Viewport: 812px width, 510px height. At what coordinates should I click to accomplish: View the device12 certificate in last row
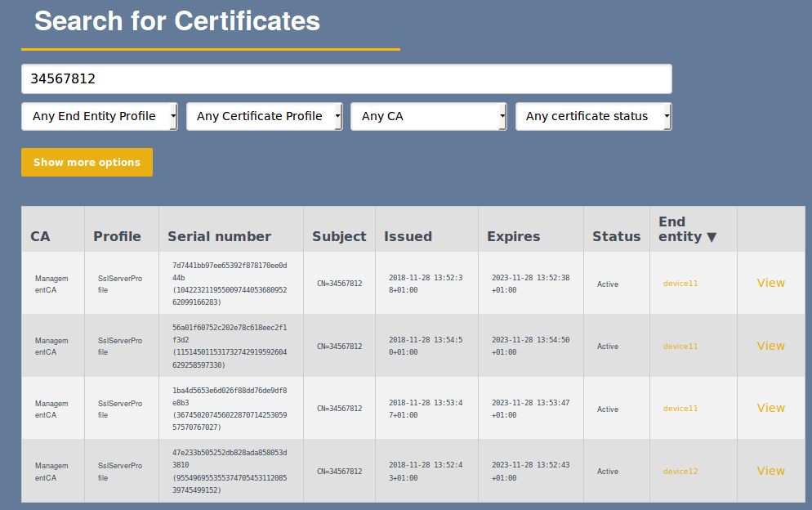[770, 471]
